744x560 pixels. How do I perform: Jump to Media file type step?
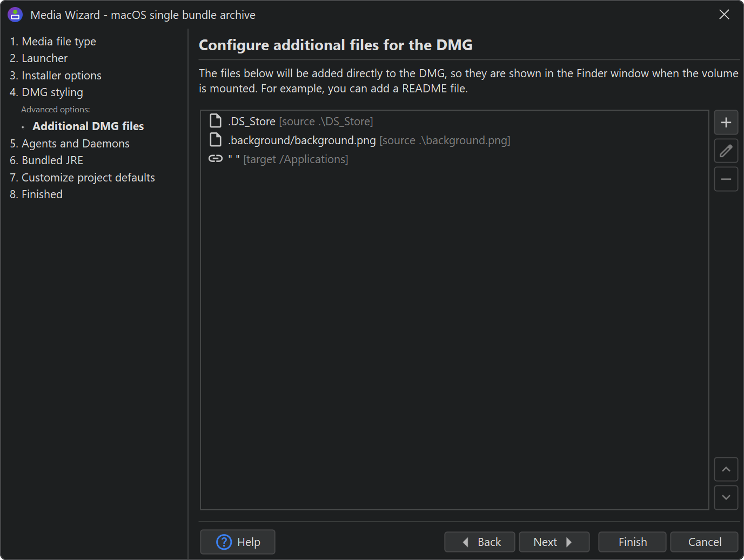pyautogui.click(x=53, y=42)
